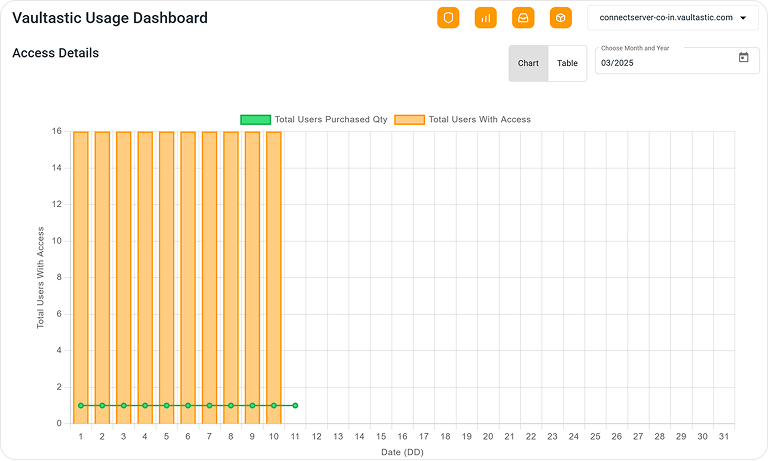Open the bar chart usage icon

pos(486,18)
